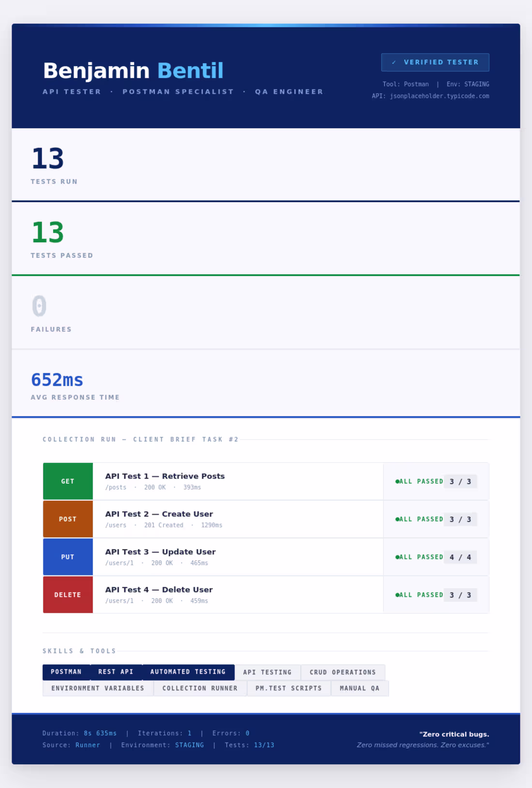Image resolution: width=532 pixels, height=788 pixels.
Task: Click the /users/1 200 OK 465ms details
Action: (157, 563)
